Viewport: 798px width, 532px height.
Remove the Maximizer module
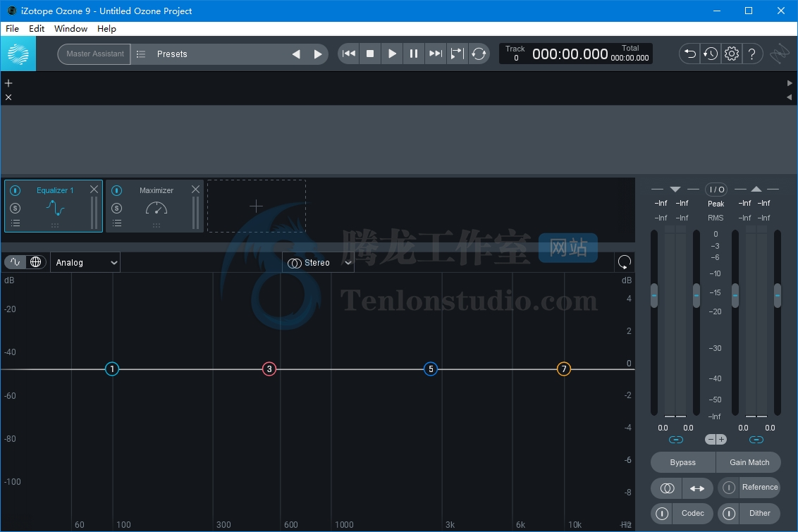(195, 190)
